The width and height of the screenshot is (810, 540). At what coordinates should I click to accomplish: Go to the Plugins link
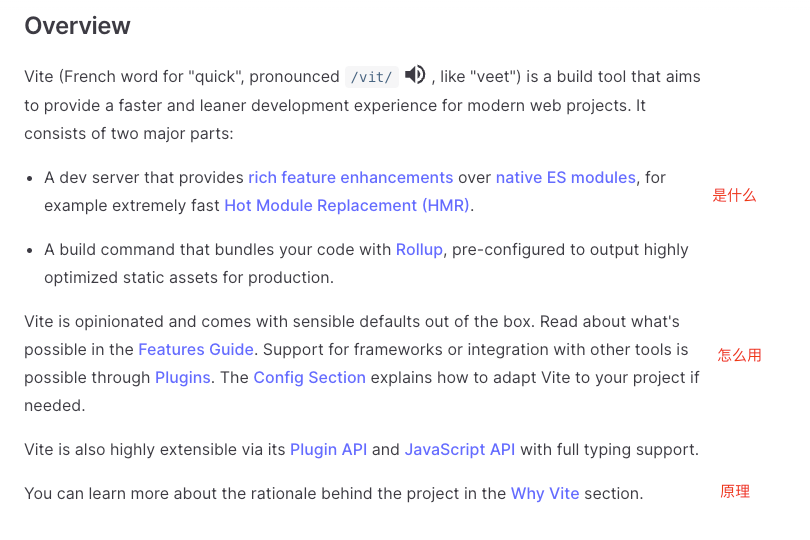click(182, 377)
